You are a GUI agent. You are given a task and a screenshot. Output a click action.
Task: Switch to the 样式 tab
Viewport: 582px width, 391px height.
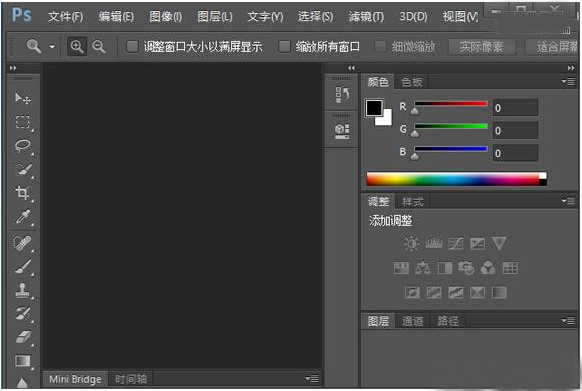coord(413,202)
